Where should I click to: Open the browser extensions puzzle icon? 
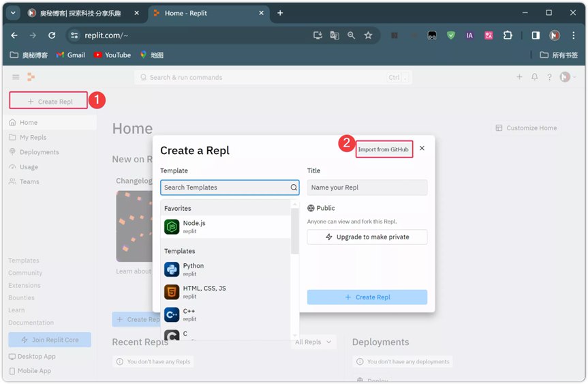click(508, 35)
